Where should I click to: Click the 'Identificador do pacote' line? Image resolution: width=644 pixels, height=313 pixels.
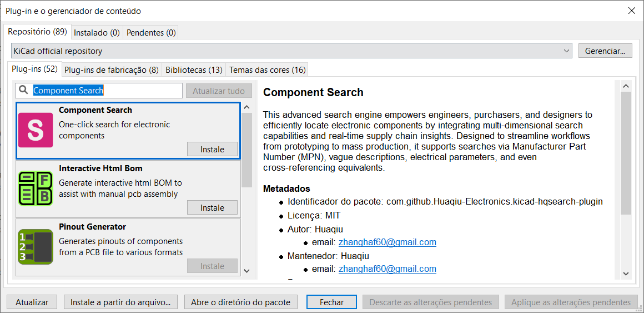[445, 202]
